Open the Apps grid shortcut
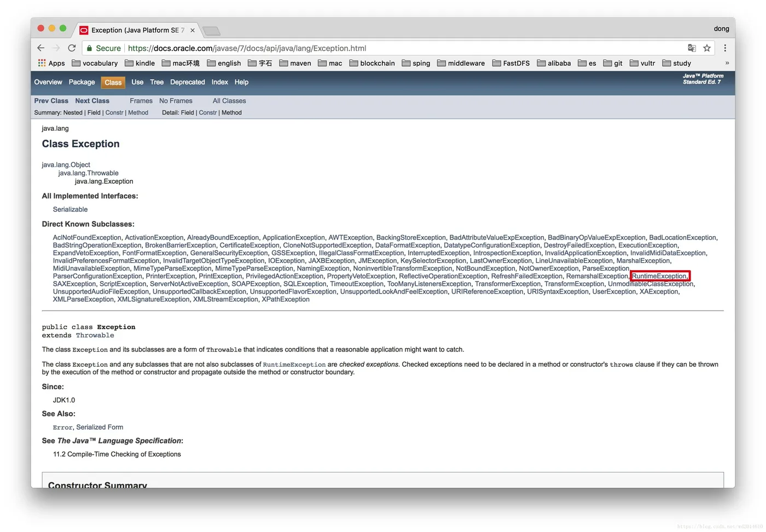766x532 pixels. coord(51,63)
